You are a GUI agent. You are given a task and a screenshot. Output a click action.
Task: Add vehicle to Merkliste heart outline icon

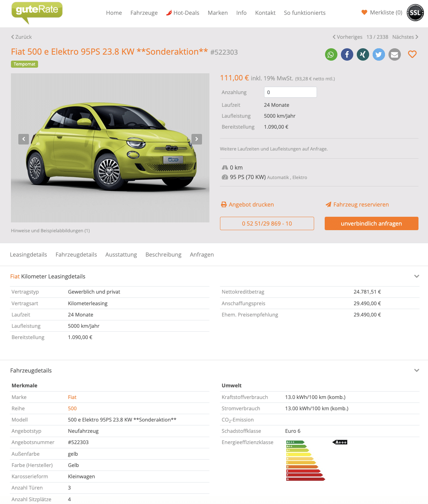[412, 54]
